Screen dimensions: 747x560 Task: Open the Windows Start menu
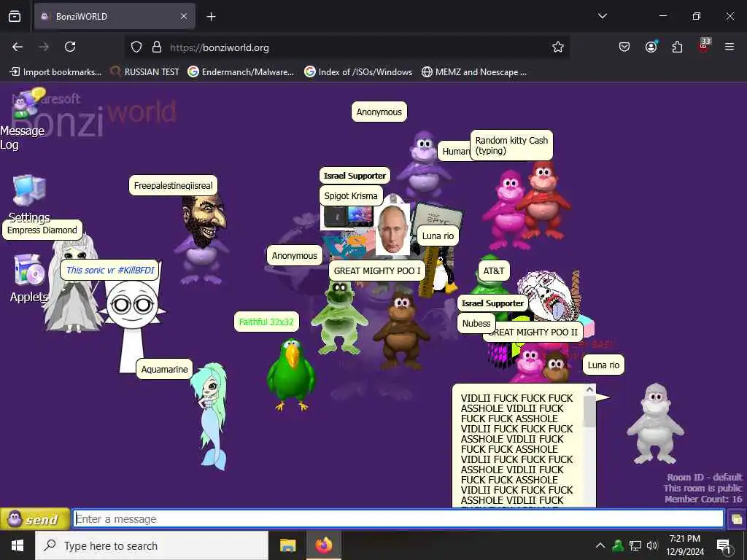(18, 545)
